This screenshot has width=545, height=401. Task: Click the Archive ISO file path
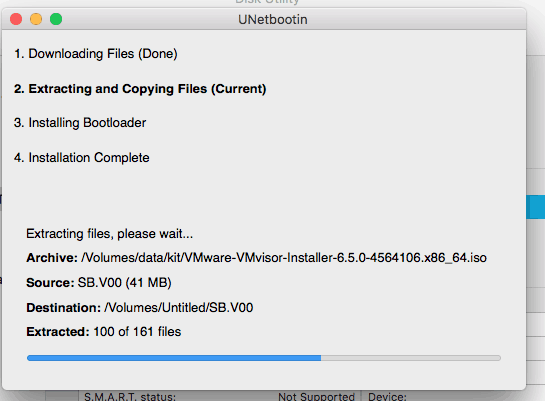284,258
